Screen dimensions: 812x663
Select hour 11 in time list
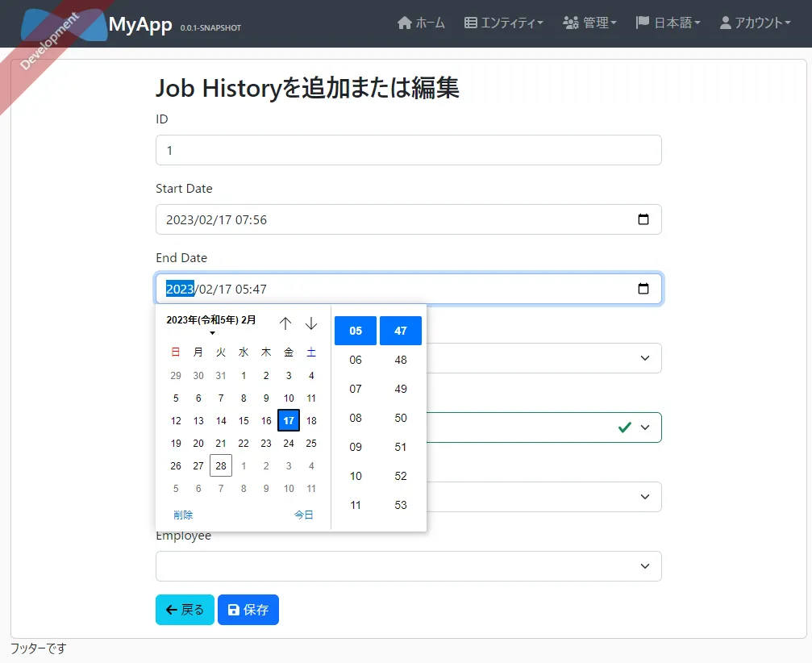356,504
